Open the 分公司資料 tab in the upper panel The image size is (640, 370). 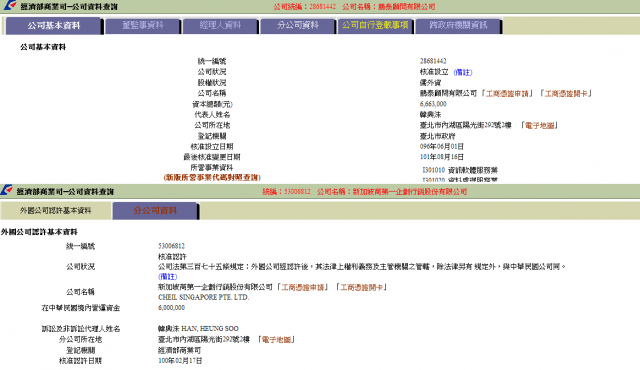[x=298, y=26]
